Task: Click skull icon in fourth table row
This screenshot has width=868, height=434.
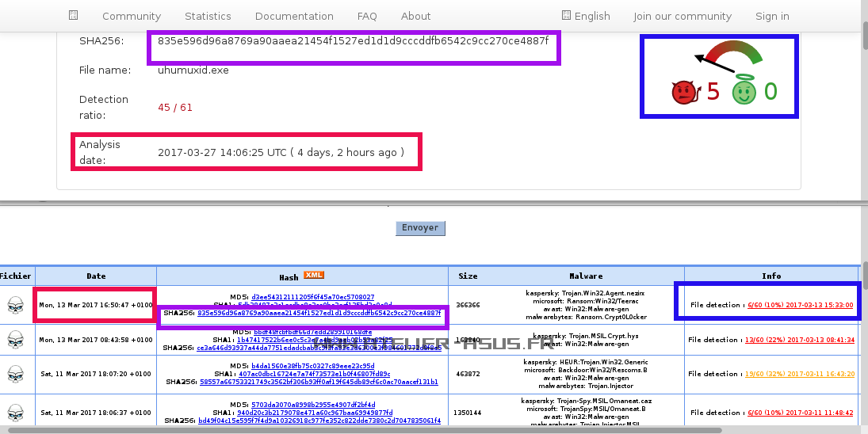Action: tap(14, 413)
